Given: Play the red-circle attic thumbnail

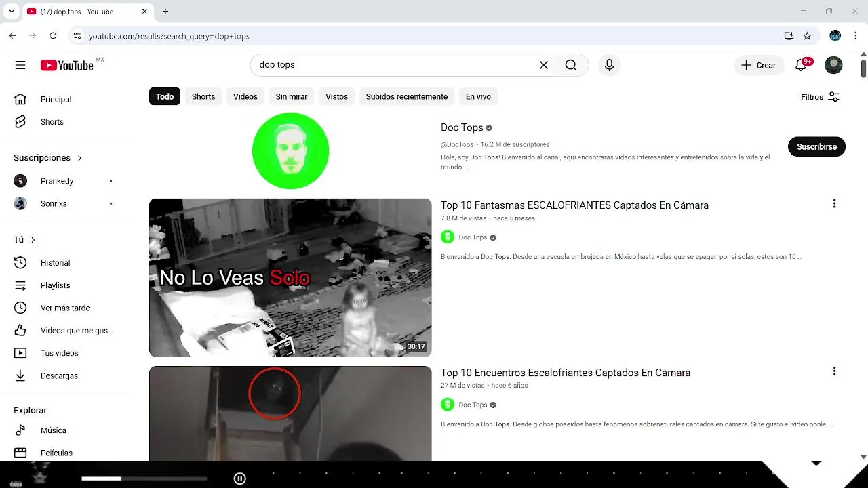Looking at the screenshot, I should (x=290, y=413).
